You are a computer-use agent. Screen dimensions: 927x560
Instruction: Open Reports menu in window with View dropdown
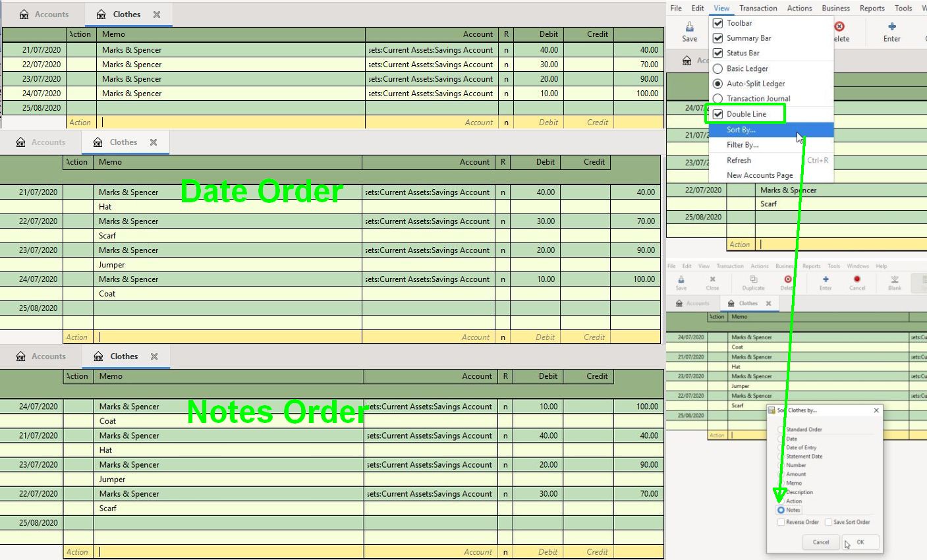(872, 8)
